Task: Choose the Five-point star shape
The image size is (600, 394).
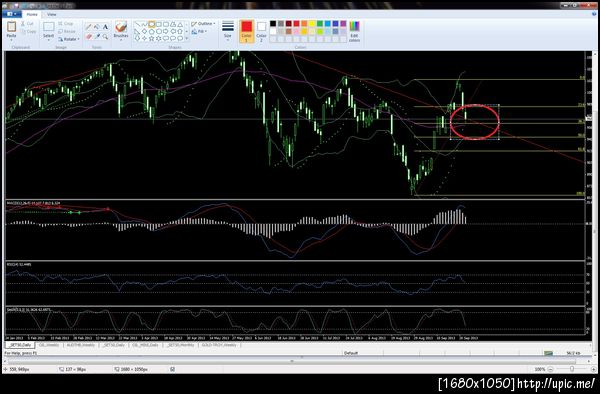Action: coord(152,38)
